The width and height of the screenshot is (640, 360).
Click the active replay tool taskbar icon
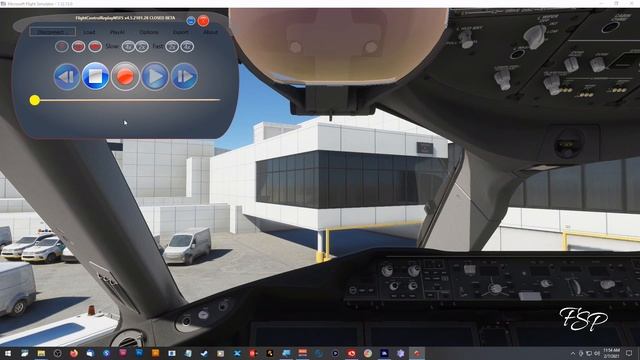(x=417, y=353)
